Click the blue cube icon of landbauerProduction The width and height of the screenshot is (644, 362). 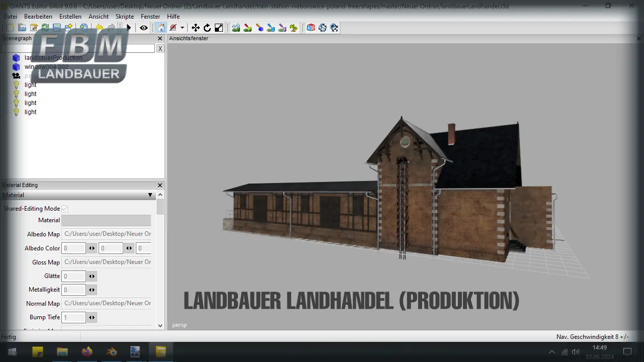click(16, 58)
